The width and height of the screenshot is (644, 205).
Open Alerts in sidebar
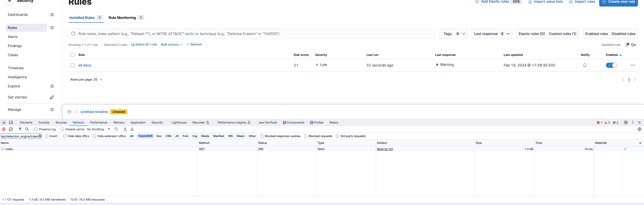(12, 37)
